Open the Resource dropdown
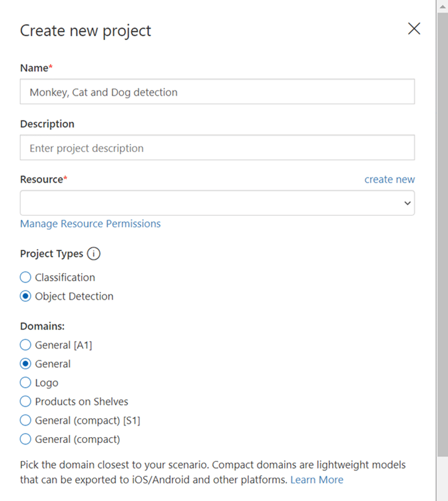 pyautogui.click(x=217, y=203)
